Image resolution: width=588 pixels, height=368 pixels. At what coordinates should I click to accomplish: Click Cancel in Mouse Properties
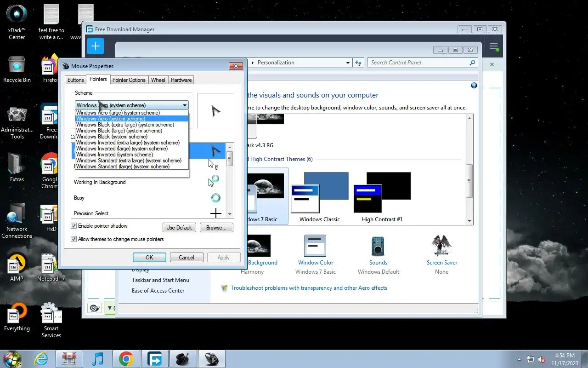[x=187, y=258]
